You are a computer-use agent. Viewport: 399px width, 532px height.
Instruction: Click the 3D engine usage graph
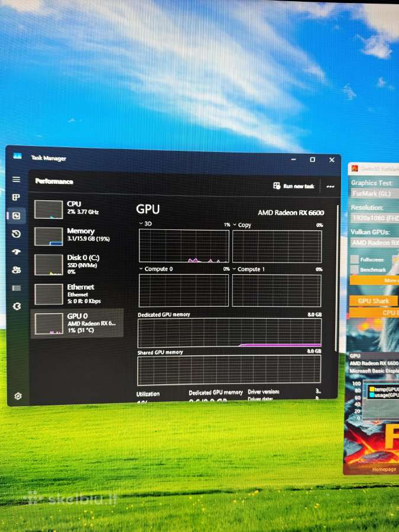(x=184, y=246)
